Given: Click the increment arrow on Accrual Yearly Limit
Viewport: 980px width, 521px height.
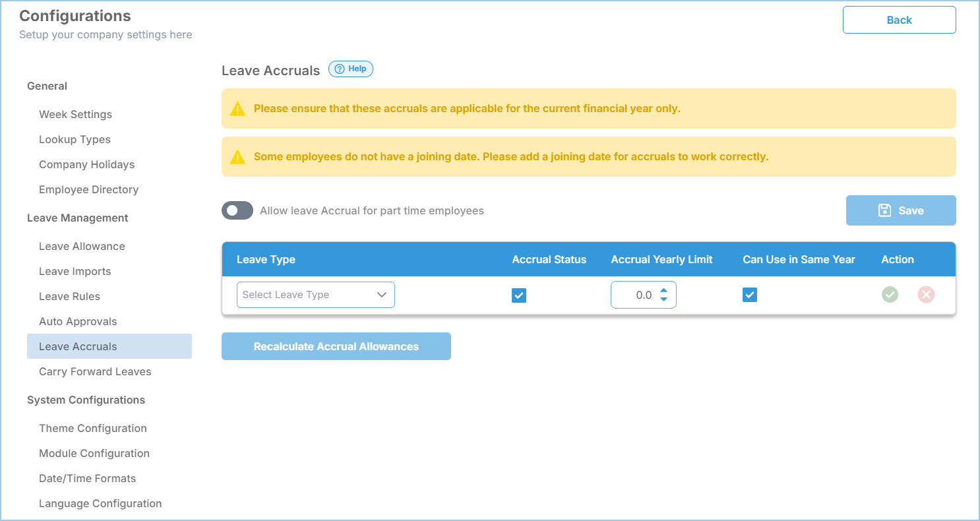Looking at the screenshot, I should point(663,290).
